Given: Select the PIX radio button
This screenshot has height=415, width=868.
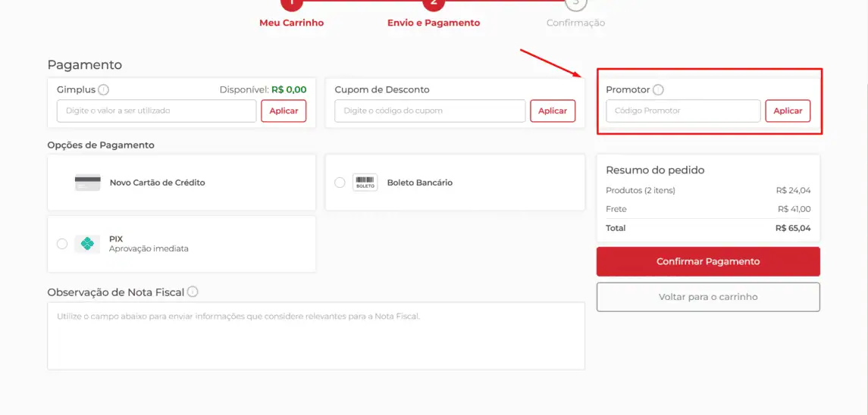Looking at the screenshot, I should [x=62, y=244].
